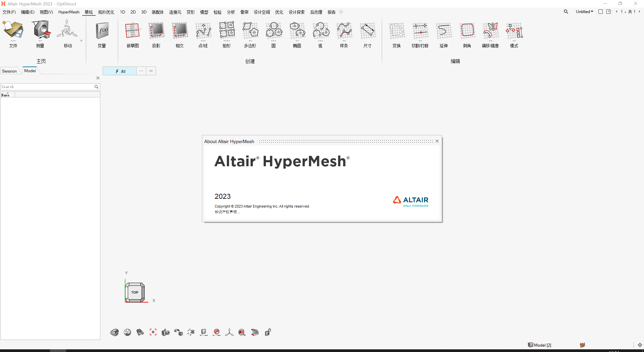This screenshot has height=352, width=644.
Task: Click inside the Search field in Model browser
Action: 47,87
